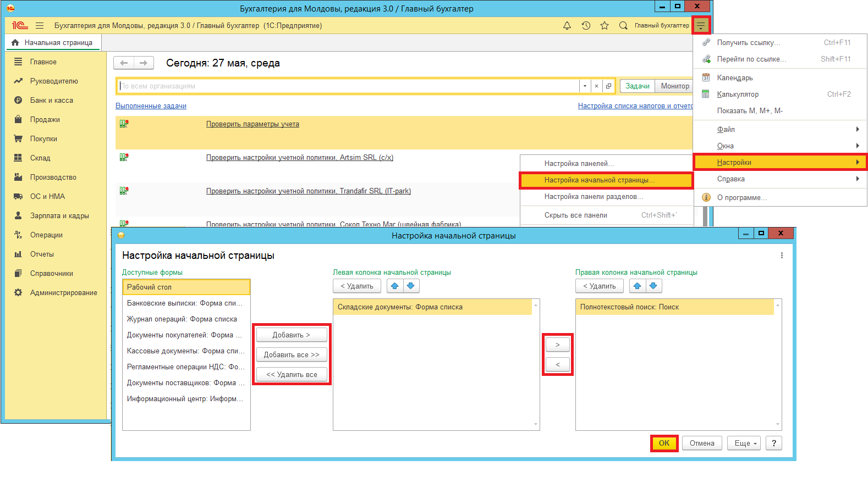The image size is (868, 488).
Task: Click the << Удалить все button
Action: point(292,374)
